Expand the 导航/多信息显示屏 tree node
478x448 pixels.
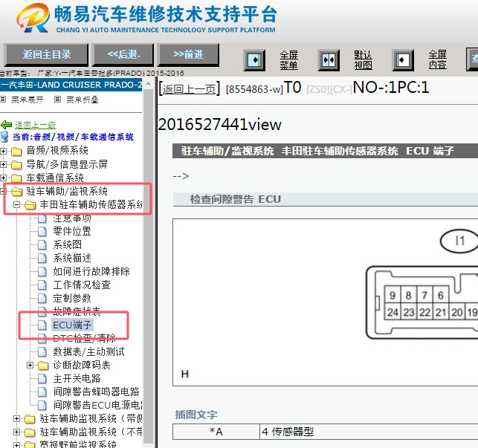(x=4, y=165)
